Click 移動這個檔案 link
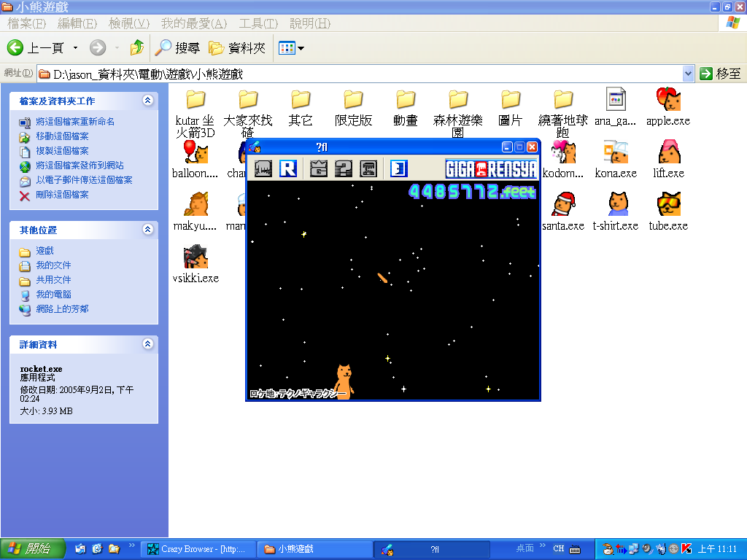 tap(63, 136)
